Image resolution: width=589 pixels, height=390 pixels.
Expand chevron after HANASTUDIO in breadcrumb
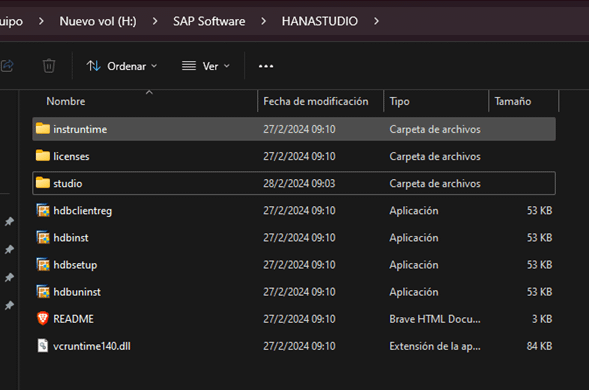(376, 21)
